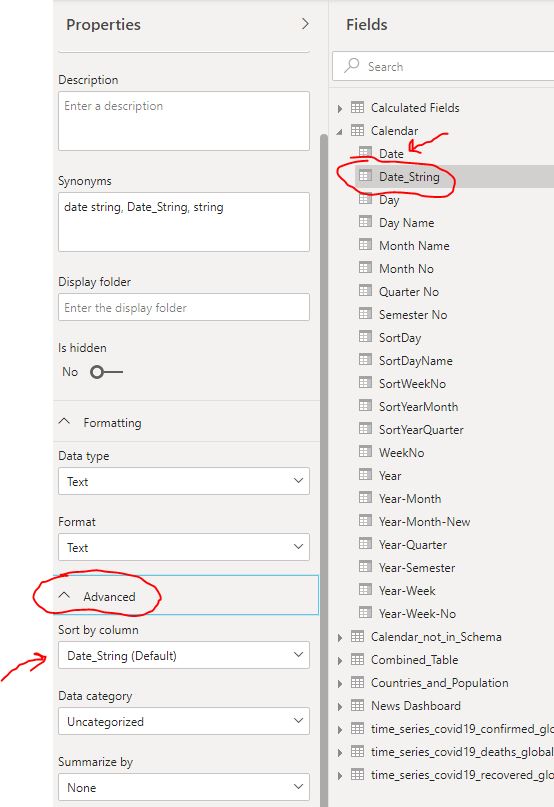Screen dimensions: 554x807
Task: Click the column icon beside Year
Action: coord(365,475)
